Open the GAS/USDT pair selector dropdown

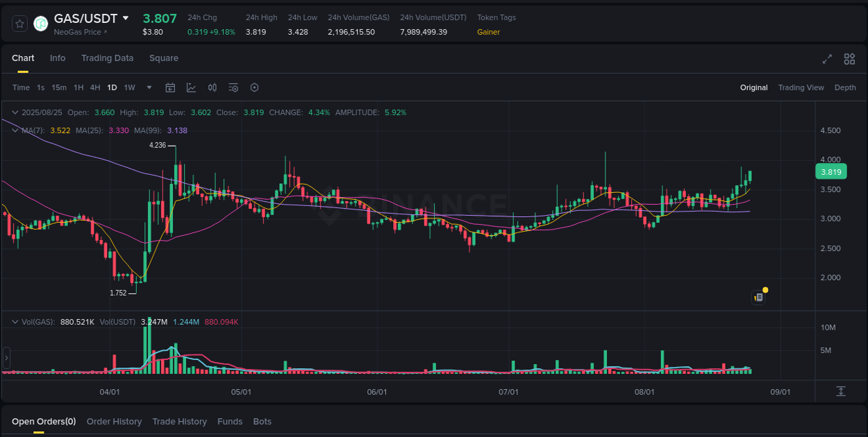tap(127, 18)
